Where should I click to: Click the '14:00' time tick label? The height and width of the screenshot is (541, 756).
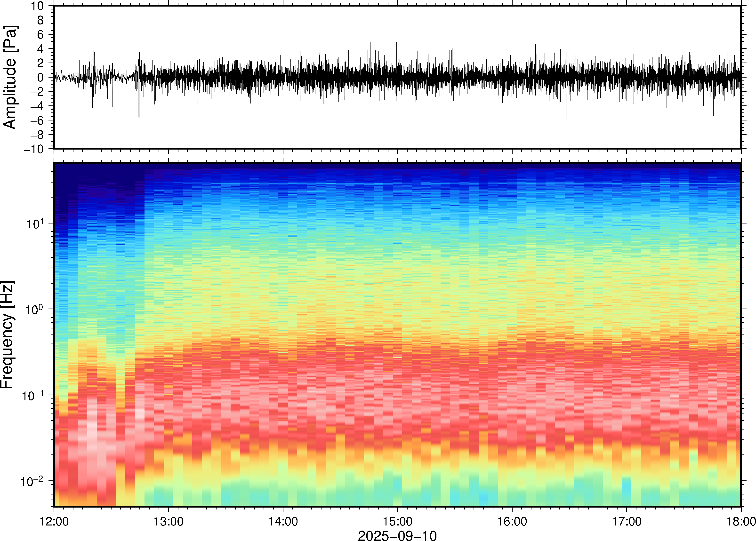point(283,521)
